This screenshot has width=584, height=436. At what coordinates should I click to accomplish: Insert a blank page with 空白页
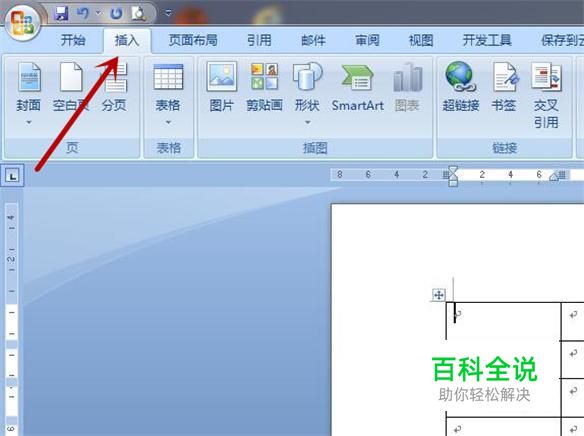tap(71, 87)
